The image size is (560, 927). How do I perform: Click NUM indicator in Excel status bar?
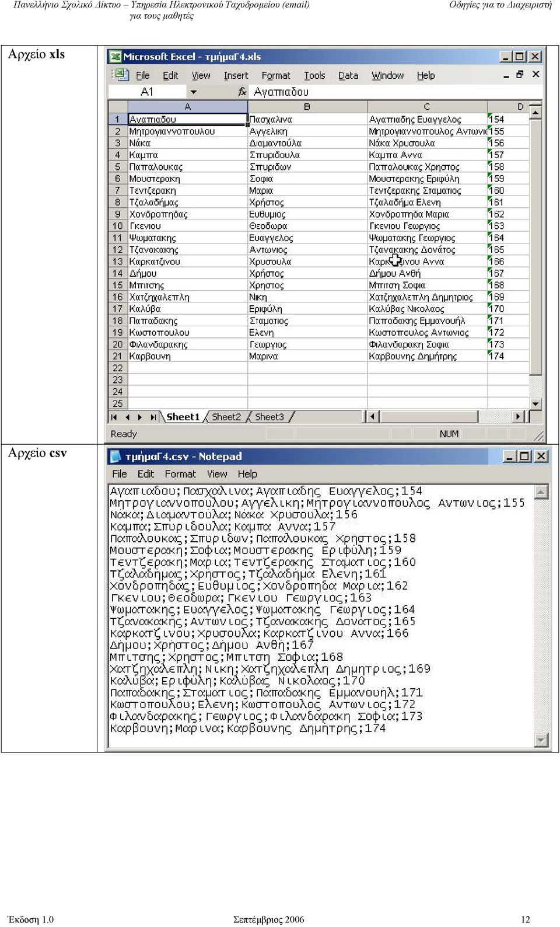pos(449,434)
